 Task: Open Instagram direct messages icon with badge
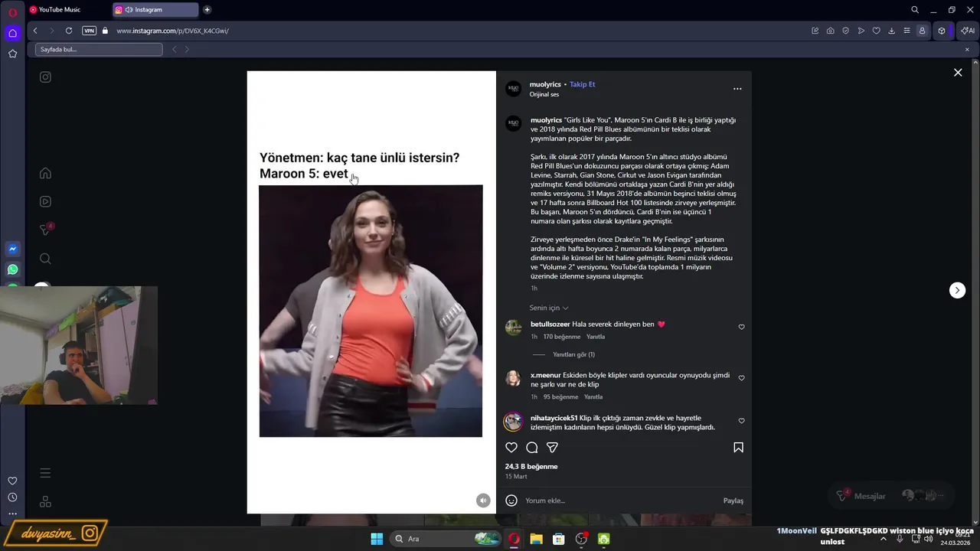(x=45, y=230)
